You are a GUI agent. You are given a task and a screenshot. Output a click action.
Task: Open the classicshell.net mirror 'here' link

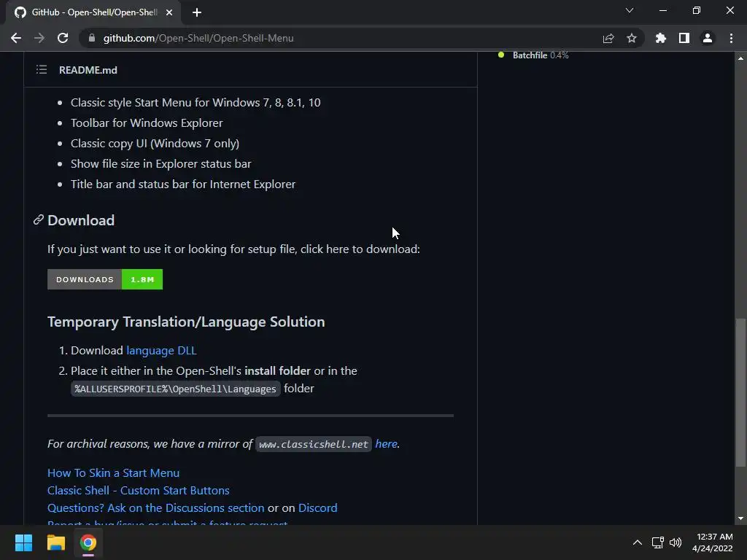(387, 444)
